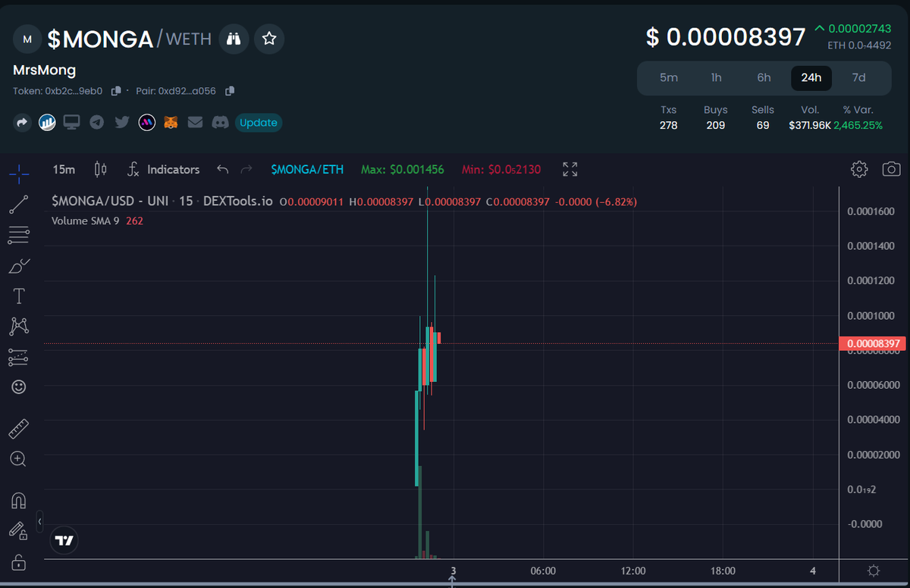Screen dimensions: 910x588
Task: Open the Telegram link icon
Action: (96, 122)
